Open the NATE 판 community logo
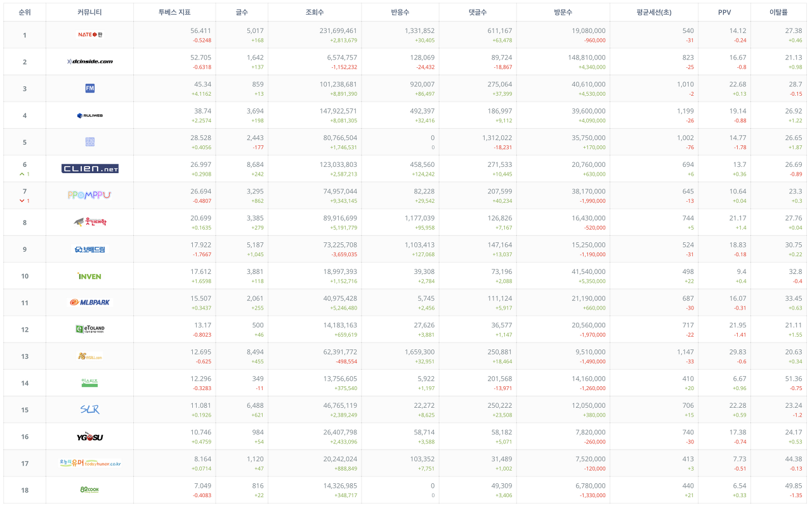The height and width of the screenshot is (508, 812). coord(89,35)
